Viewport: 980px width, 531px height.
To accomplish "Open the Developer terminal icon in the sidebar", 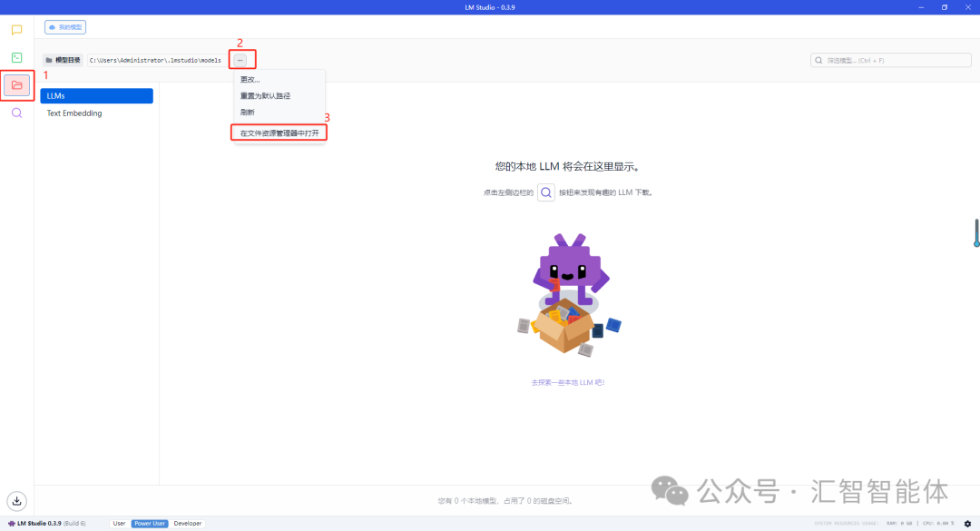I will [17, 57].
